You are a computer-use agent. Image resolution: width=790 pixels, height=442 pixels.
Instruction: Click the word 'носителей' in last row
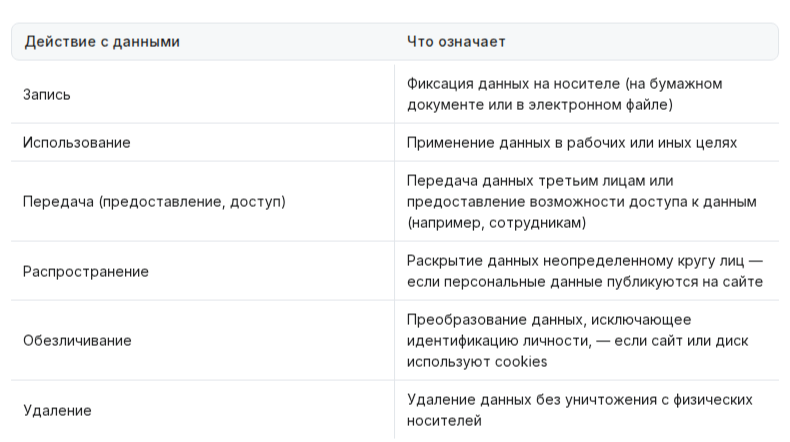(x=444, y=421)
